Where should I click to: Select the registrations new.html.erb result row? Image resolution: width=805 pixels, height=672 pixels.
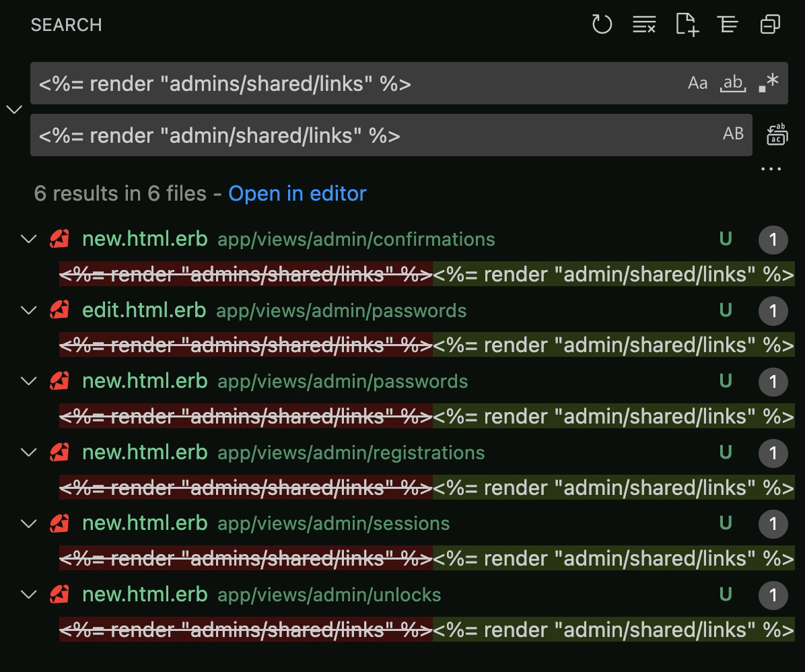tap(269, 452)
